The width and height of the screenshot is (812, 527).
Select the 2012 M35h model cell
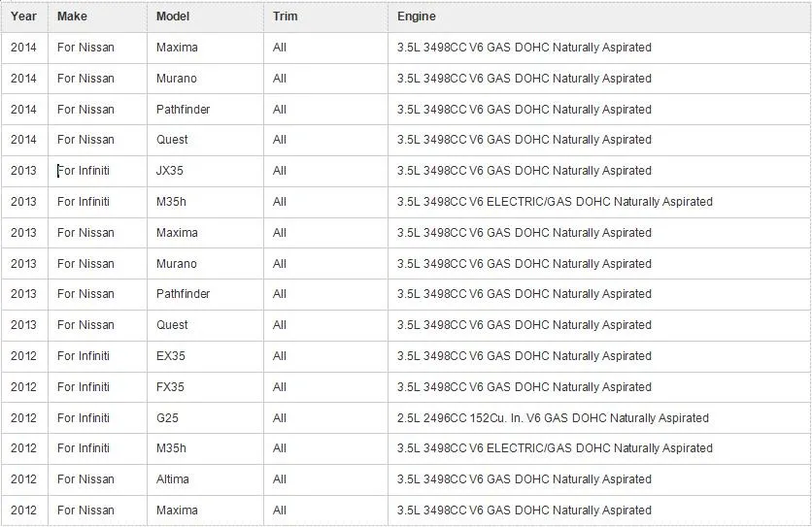[x=205, y=448]
